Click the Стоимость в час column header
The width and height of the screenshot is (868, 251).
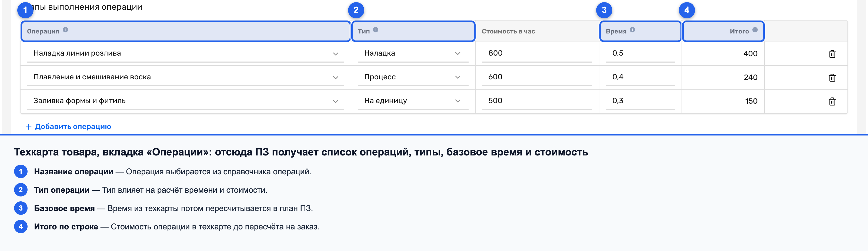(x=508, y=31)
